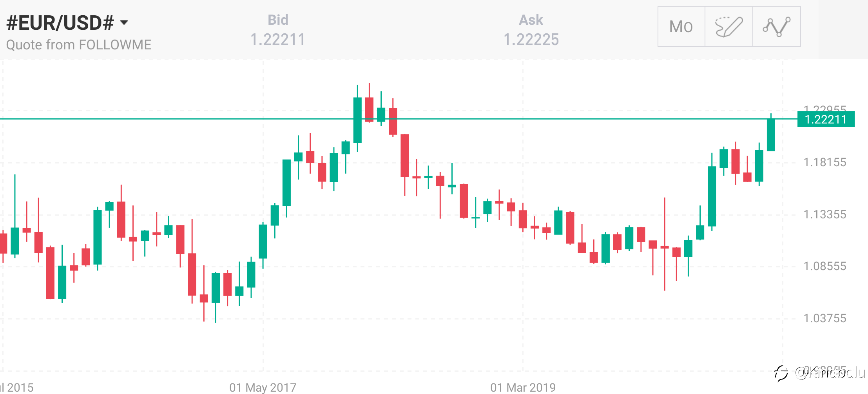This screenshot has height=394, width=868.
Task: Click the 1.08555 price axis label
Action: (x=825, y=266)
